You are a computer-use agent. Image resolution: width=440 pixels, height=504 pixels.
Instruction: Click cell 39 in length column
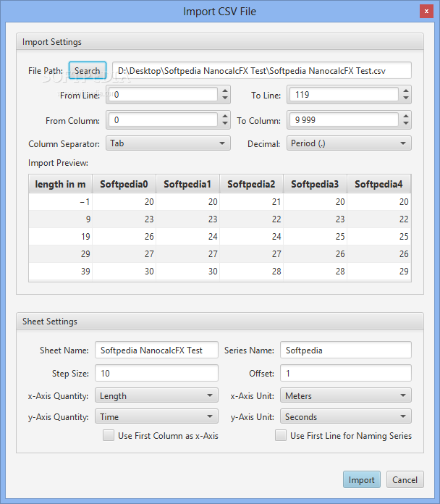[x=60, y=272]
